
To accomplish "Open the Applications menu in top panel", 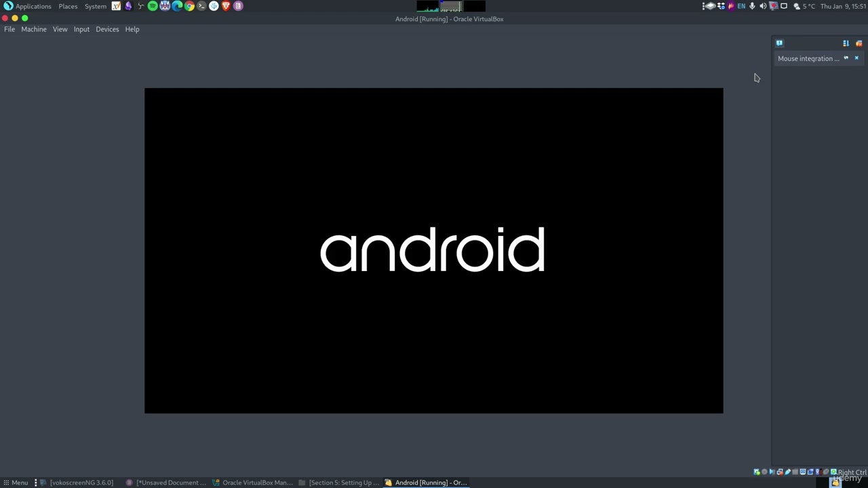I will (27, 6).
